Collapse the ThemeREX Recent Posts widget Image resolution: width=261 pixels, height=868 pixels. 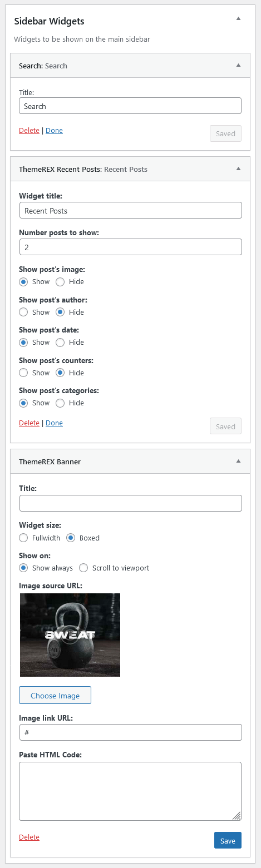coord(238,169)
